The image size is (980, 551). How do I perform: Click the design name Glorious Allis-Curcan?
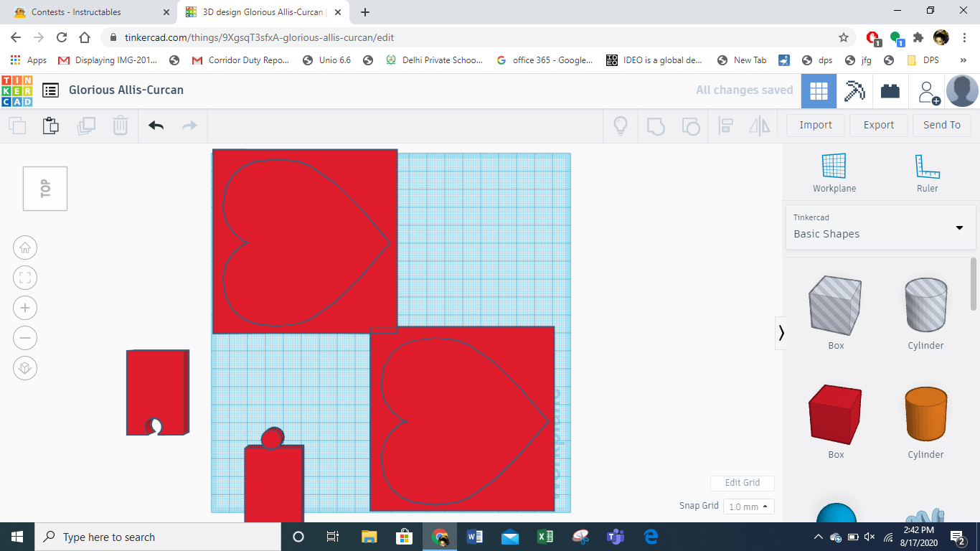[126, 90]
